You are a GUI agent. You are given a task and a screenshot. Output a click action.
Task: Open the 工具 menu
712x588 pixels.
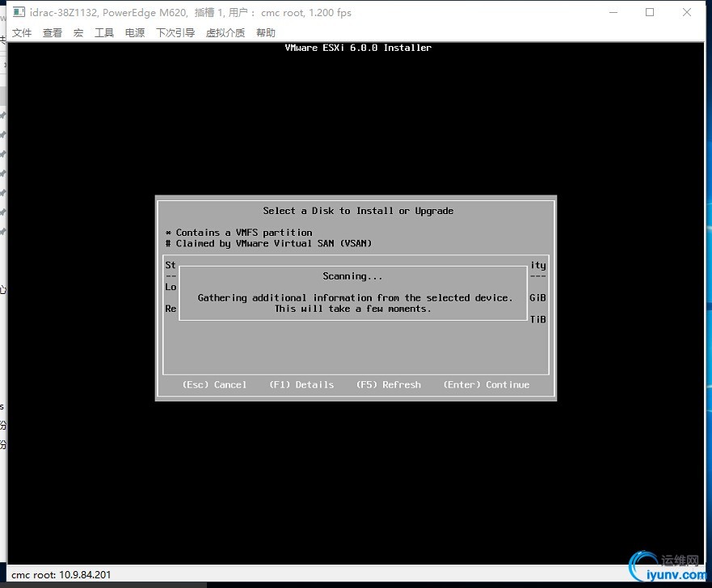coord(104,32)
